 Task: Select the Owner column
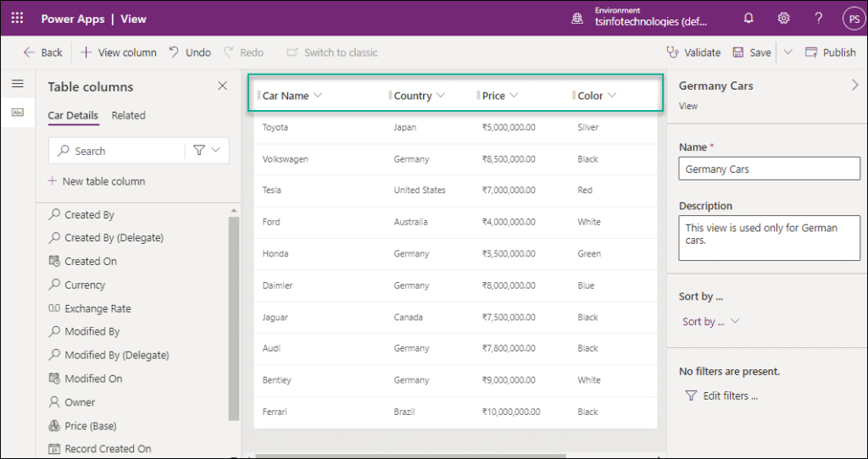72,402
